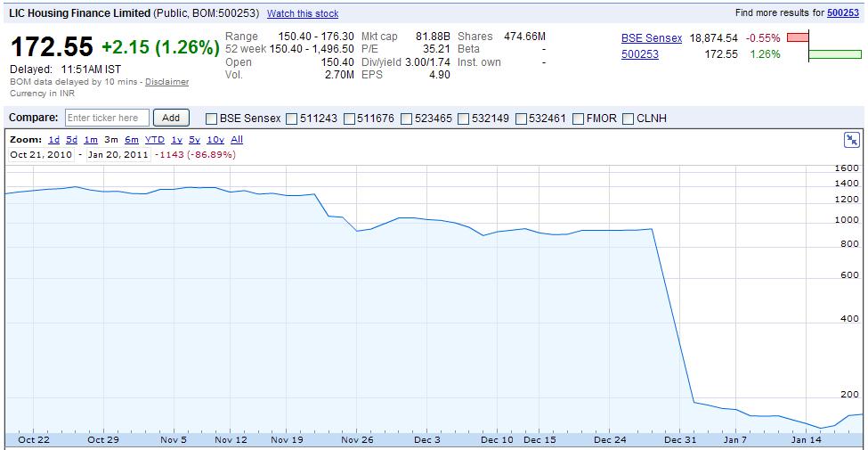The image size is (868, 450).
Task: Set zoom range to 6m
Action: (x=131, y=140)
